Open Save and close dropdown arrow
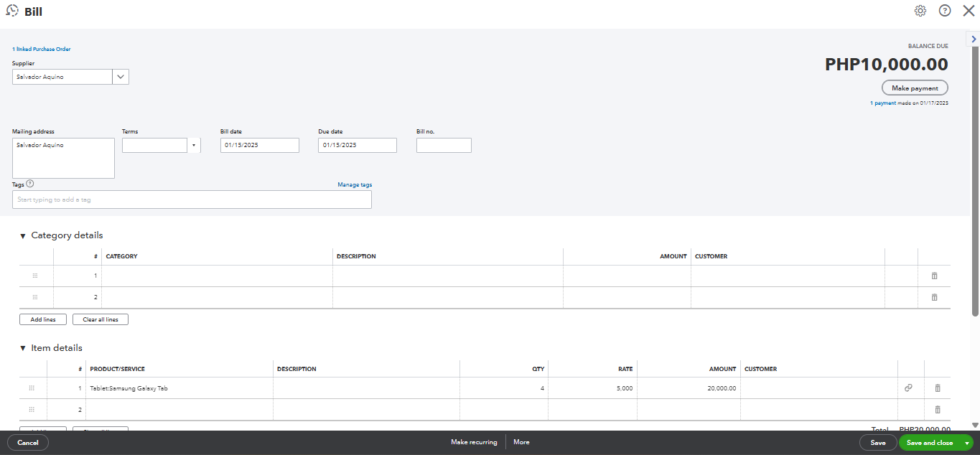 tap(967, 443)
